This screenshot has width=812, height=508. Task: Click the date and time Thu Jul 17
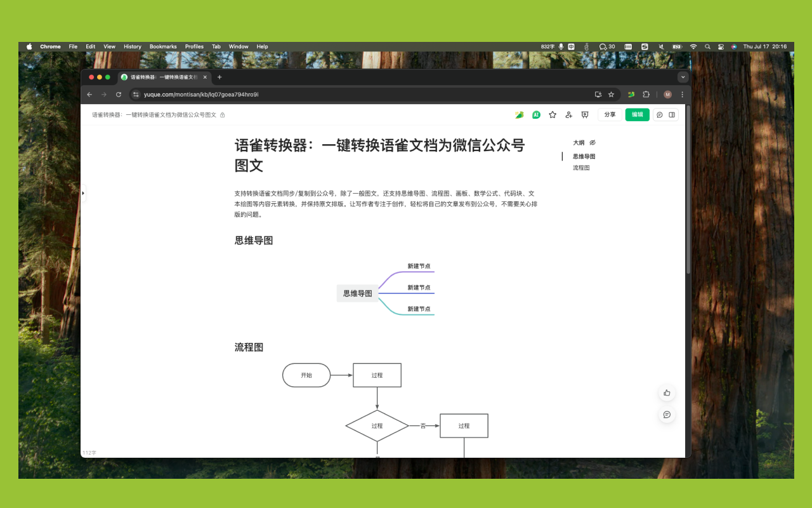pos(765,46)
